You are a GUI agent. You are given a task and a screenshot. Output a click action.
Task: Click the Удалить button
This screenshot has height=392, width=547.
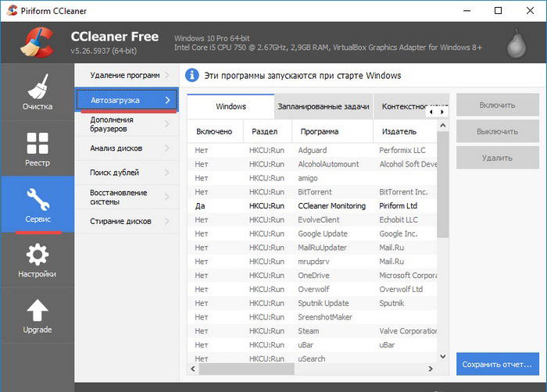point(498,158)
